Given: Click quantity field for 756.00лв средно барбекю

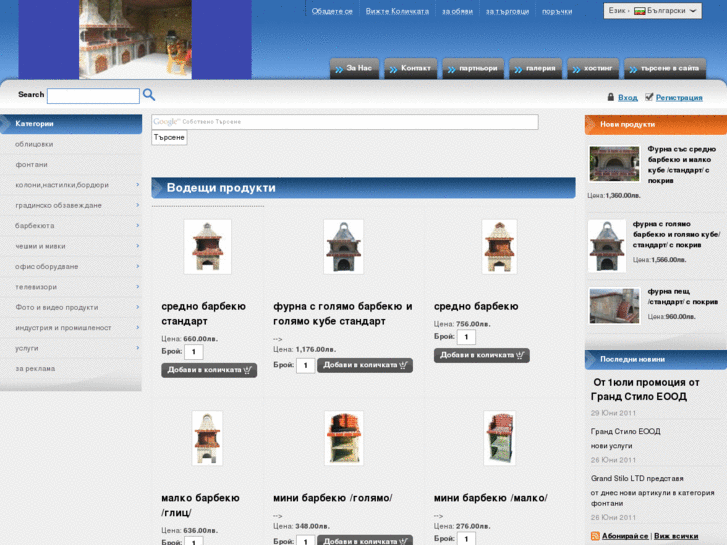Looking at the screenshot, I should [466, 337].
